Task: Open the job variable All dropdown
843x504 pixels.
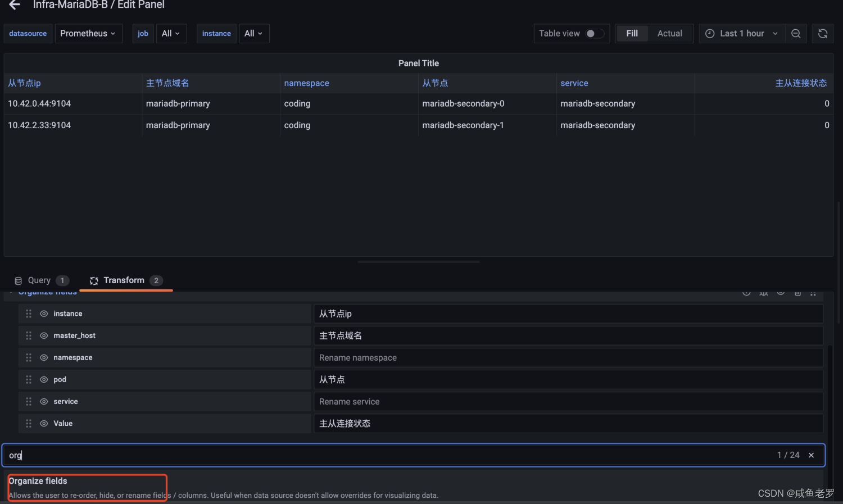Action: (171, 34)
